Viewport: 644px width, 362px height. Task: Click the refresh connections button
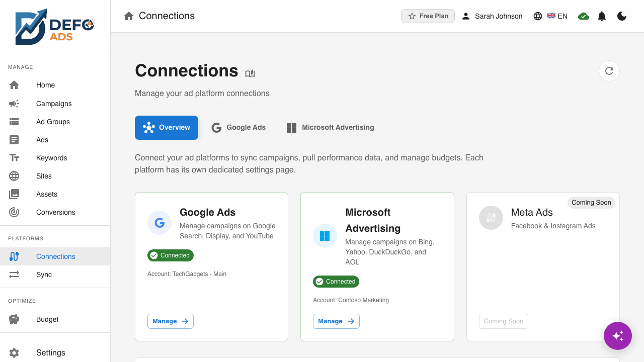[x=609, y=71]
